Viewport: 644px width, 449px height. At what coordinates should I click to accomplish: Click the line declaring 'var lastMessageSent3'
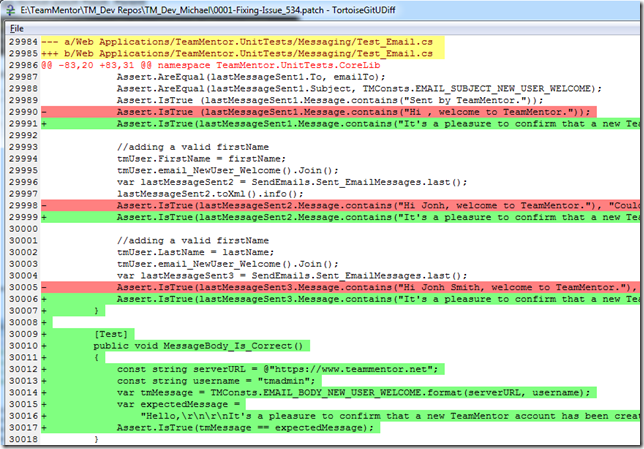coord(292,275)
